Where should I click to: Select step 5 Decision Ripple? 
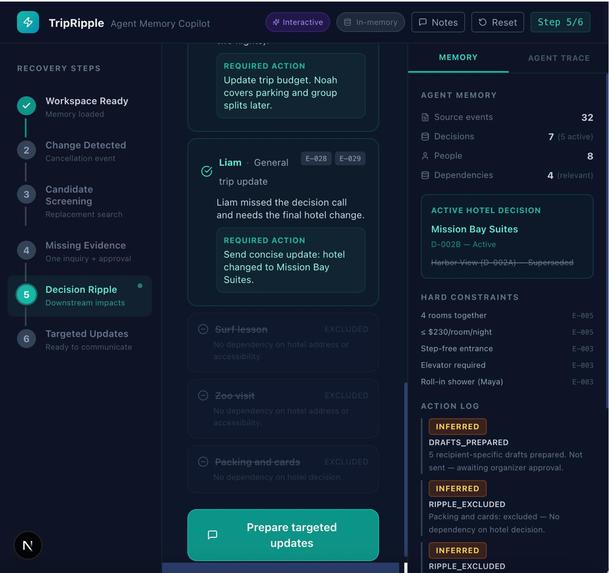(80, 295)
